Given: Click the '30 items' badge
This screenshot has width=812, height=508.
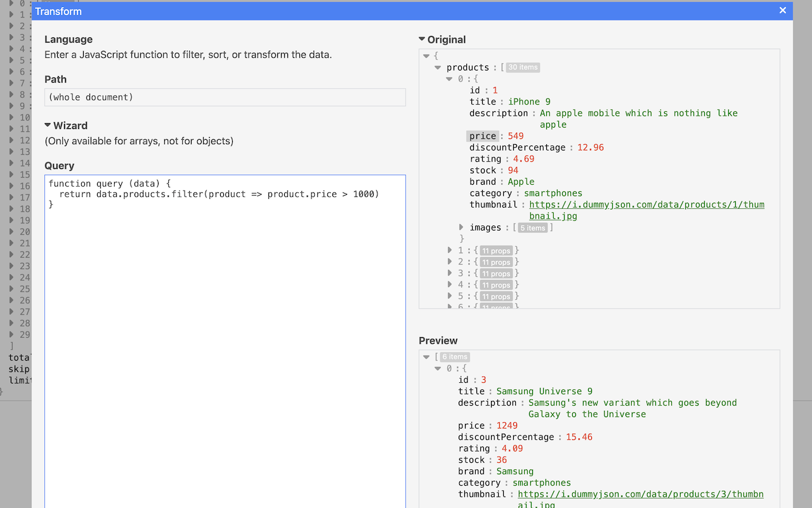Looking at the screenshot, I should (x=523, y=67).
